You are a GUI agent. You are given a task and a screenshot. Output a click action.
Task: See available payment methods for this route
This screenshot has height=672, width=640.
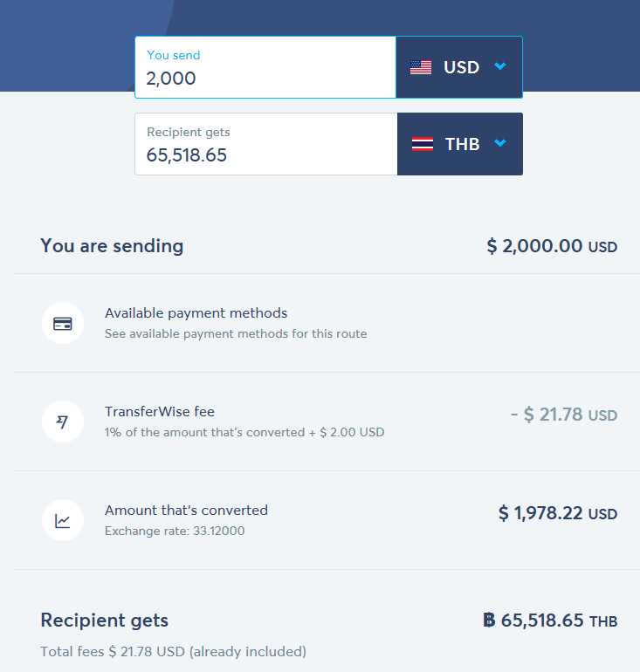[x=236, y=334]
